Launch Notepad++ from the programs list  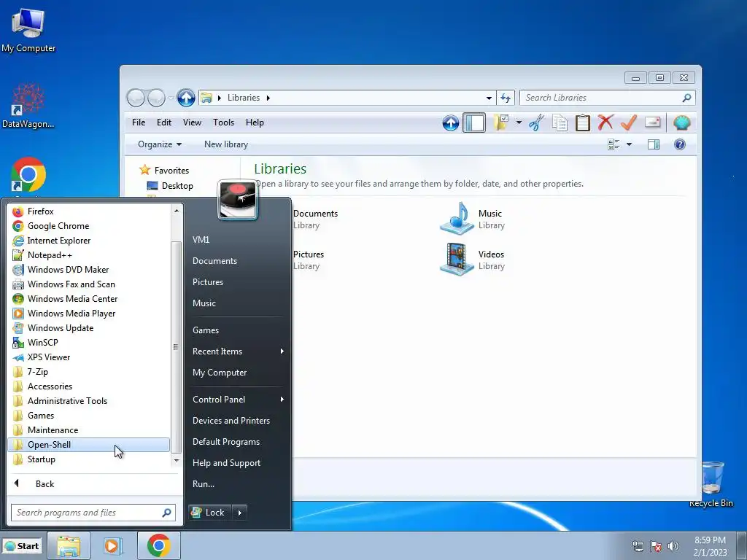(88, 254)
